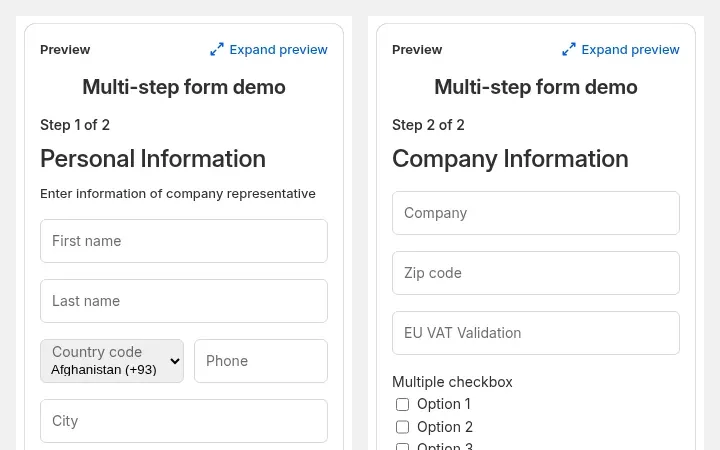Focus the Last name field
This screenshot has width=720, height=450.
coord(184,301)
